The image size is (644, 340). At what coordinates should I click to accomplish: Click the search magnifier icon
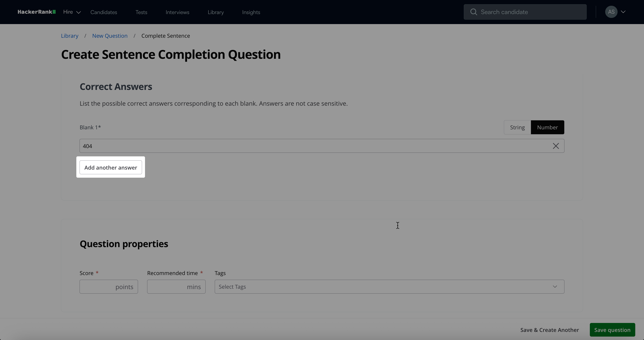(473, 12)
